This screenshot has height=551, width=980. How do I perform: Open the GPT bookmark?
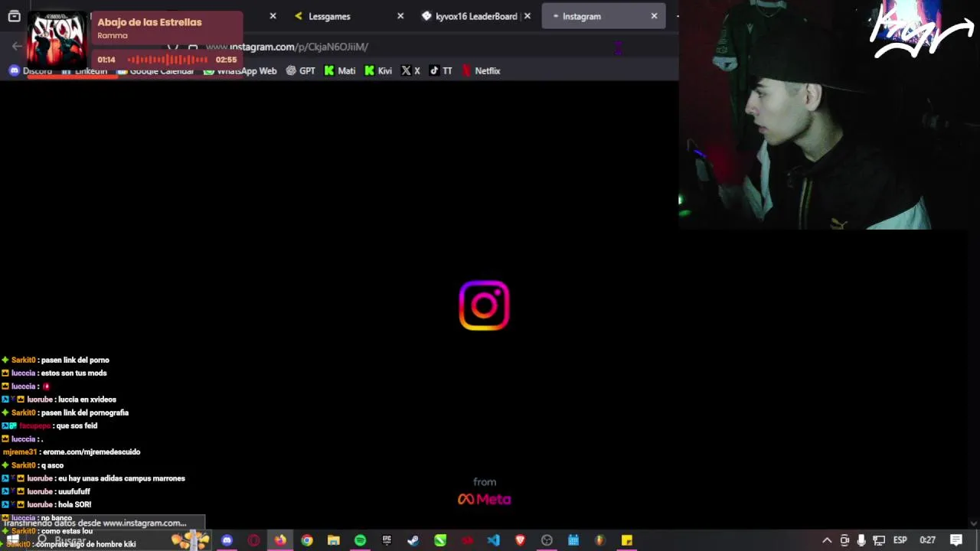point(300,71)
